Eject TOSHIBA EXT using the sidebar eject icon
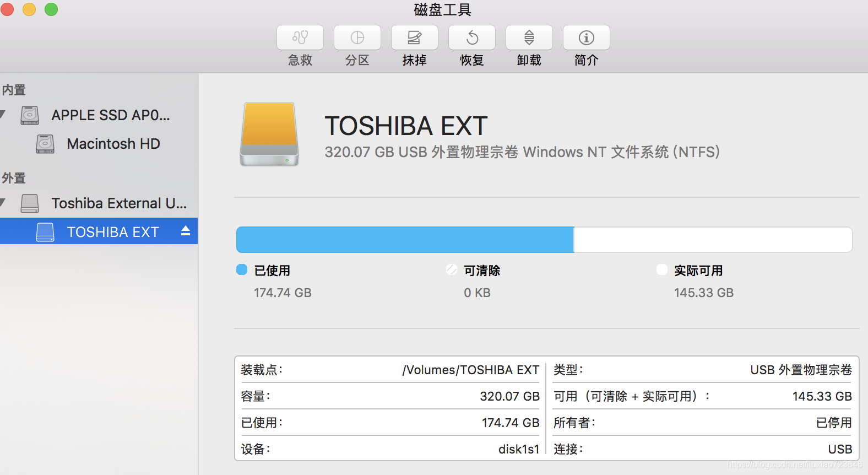Screen dimensions: 868x475 186,231
